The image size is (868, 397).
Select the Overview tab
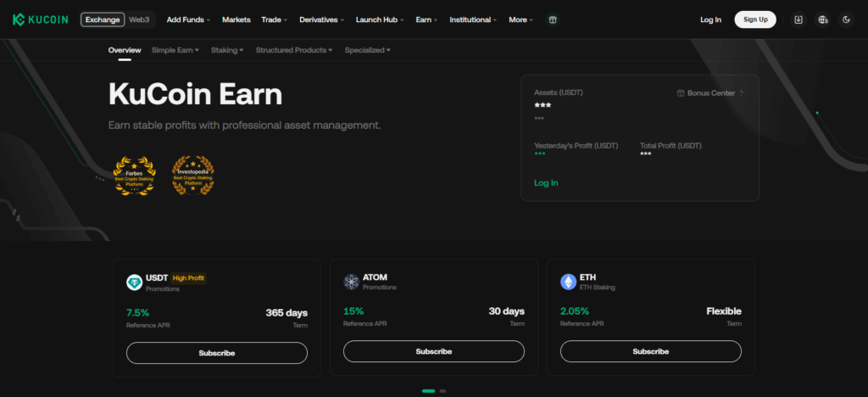click(x=125, y=50)
